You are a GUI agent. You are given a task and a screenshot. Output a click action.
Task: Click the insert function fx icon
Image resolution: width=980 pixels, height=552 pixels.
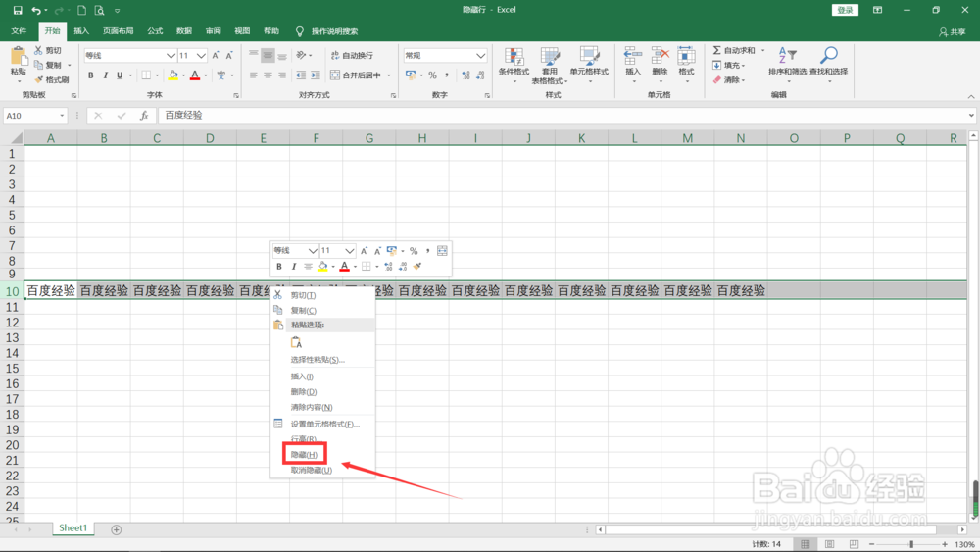[144, 115]
